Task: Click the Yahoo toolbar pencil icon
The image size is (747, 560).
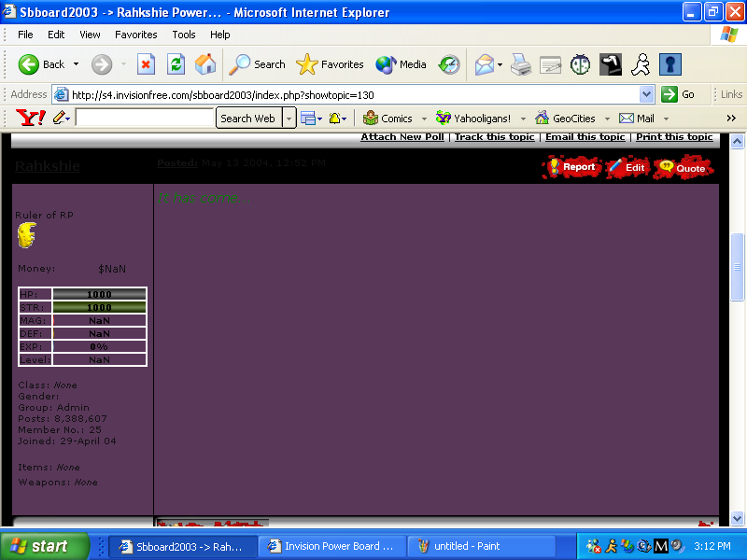Action: click(59, 118)
